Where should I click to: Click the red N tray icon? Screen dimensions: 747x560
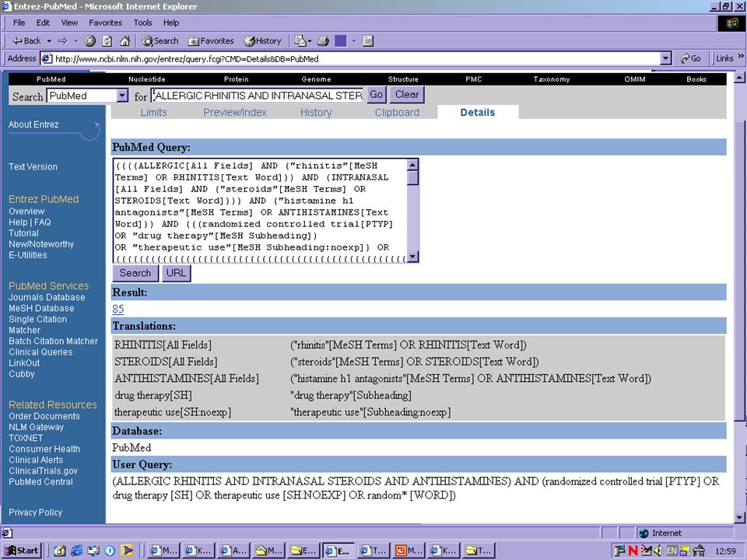pos(633,551)
